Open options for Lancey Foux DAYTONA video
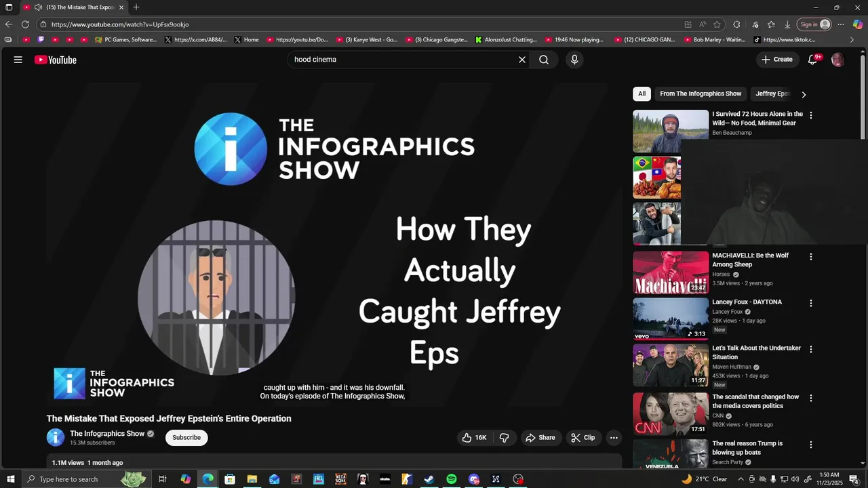 [810, 303]
